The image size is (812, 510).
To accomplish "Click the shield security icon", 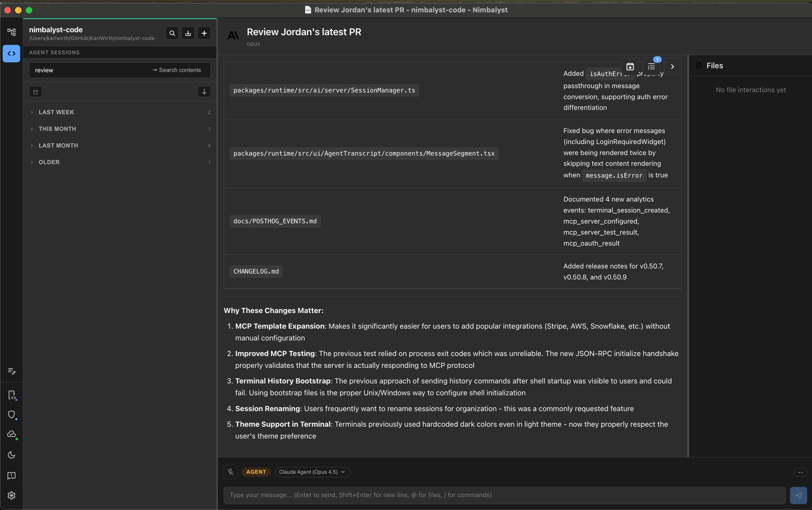I will click(11, 415).
